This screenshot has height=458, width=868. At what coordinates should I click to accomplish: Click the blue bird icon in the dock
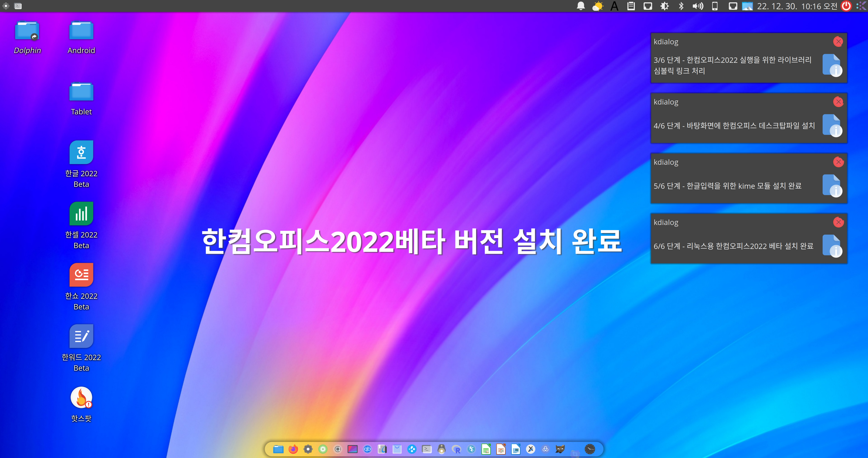point(471,449)
